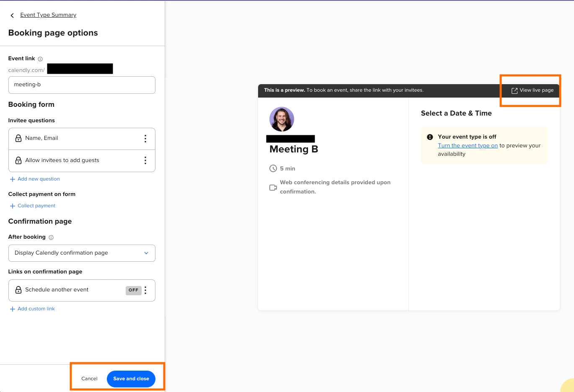Image resolution: width=574 pixels, height=392 pixels.
Task: Click the Add new question button
Action: (35, 179)
